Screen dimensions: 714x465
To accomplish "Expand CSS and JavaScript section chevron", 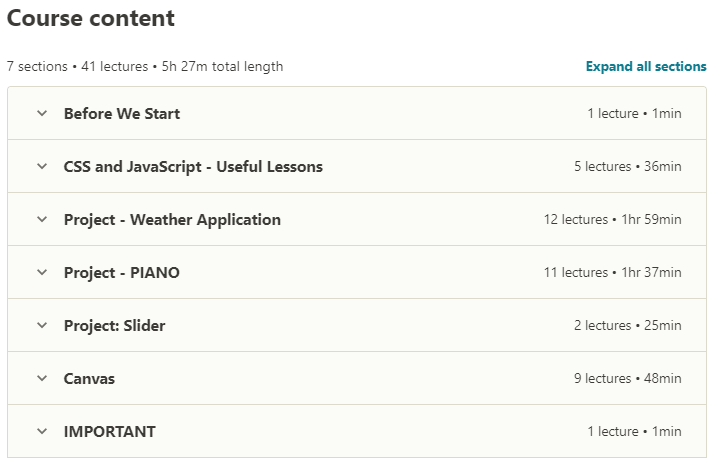I will click(x=42, y=167).
